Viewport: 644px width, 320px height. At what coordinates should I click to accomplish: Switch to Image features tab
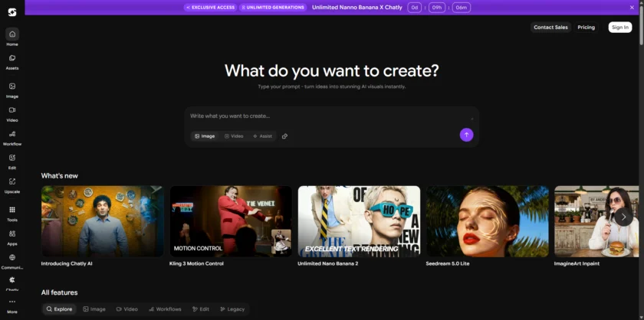click(x=94, y=309)
